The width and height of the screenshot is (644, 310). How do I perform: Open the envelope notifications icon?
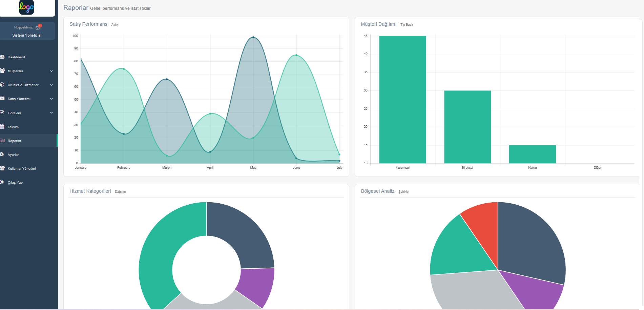click(38, 28)
